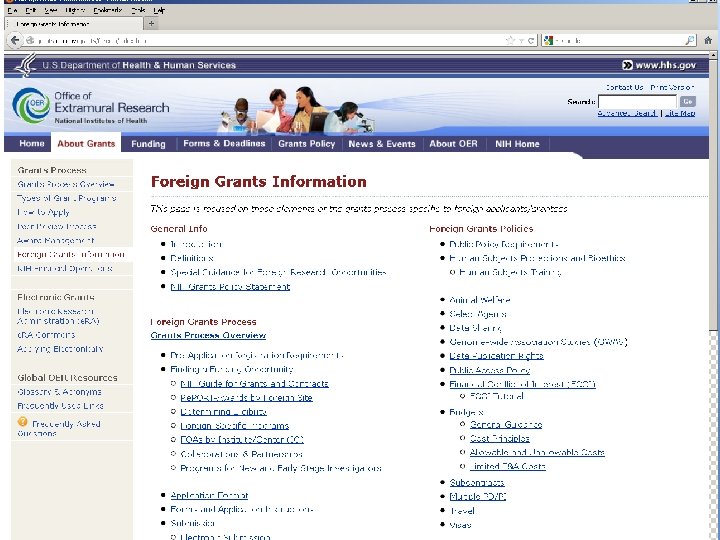
Task: Open the Multiple PD/PI link
Action: (478, 496)
